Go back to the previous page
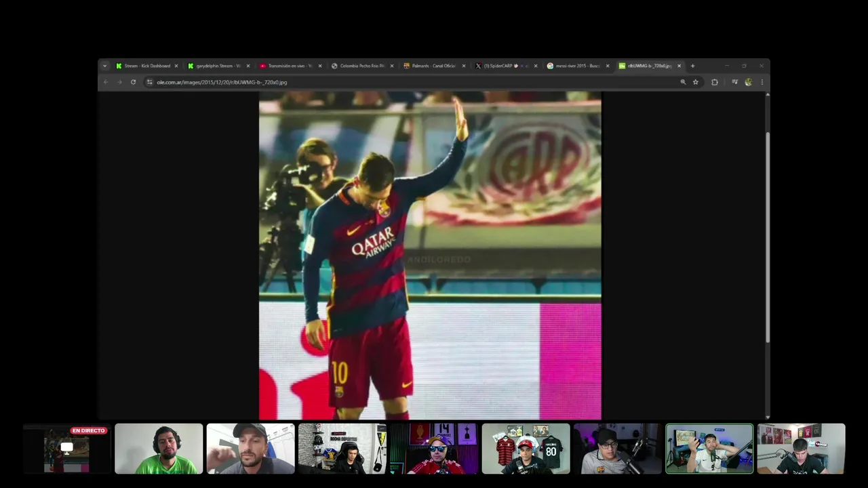This screenshot has height=488, width=868. pos(106,82)
